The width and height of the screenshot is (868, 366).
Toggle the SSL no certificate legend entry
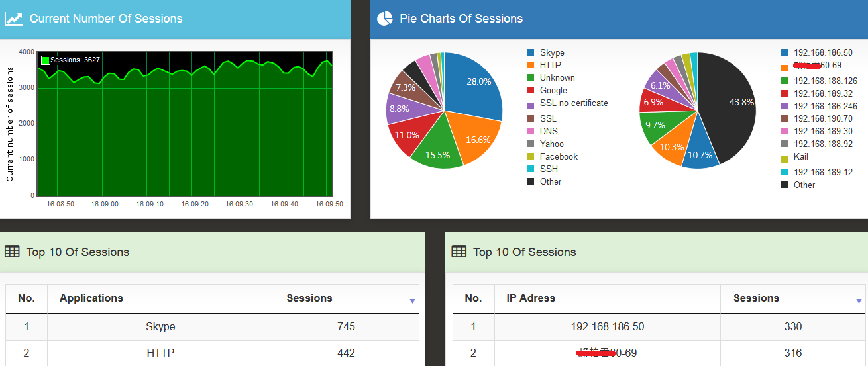573,103
